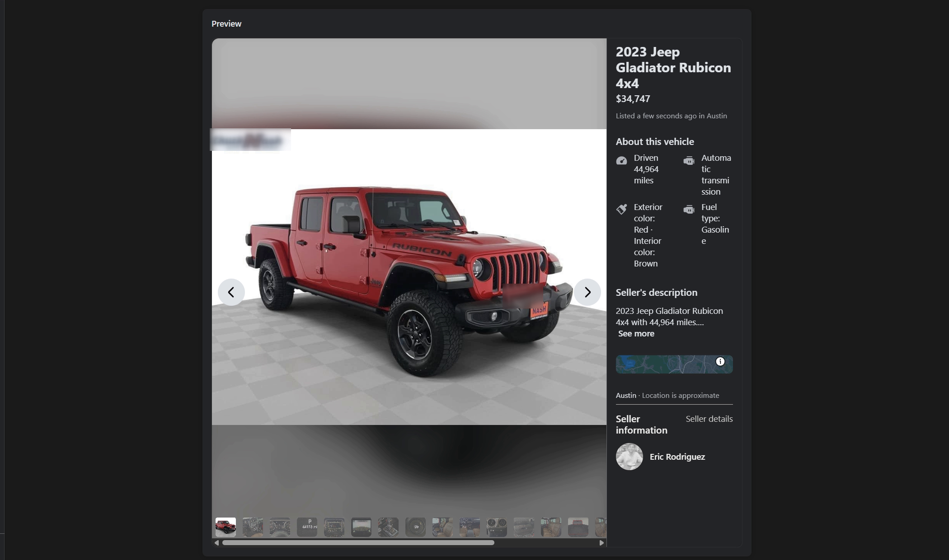This screenshot has height=560, width=949.
Task: Click the "Seller's description" heading
Action: (x=656, y=293)
